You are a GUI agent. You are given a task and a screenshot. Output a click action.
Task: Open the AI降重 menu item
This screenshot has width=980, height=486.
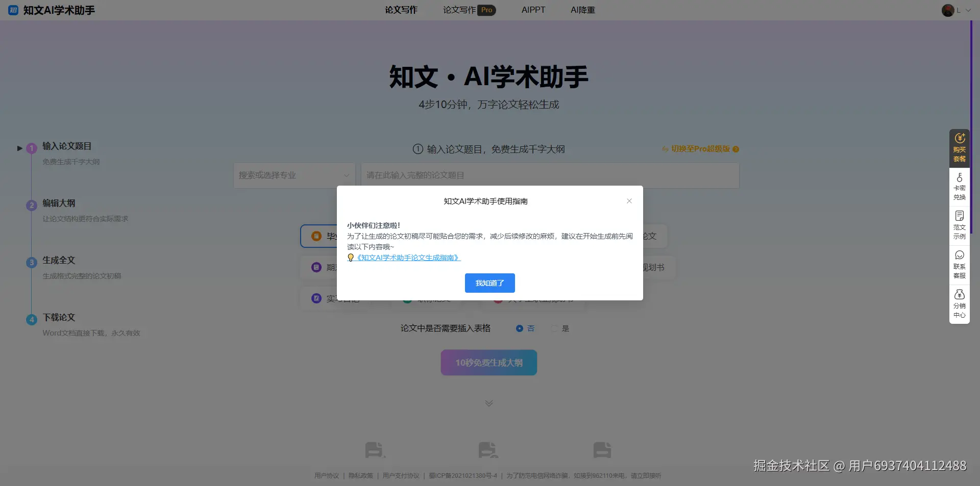[582, 10]
